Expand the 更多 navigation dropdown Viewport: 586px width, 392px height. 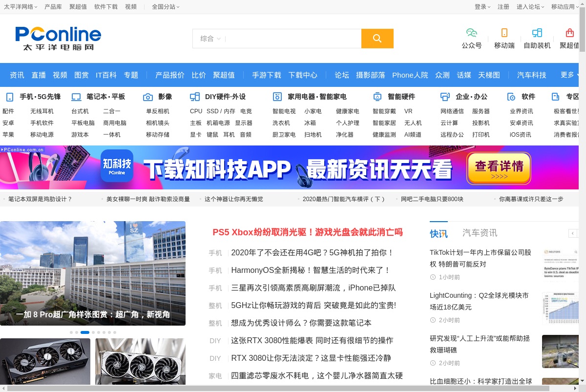(x=570, y=75)
